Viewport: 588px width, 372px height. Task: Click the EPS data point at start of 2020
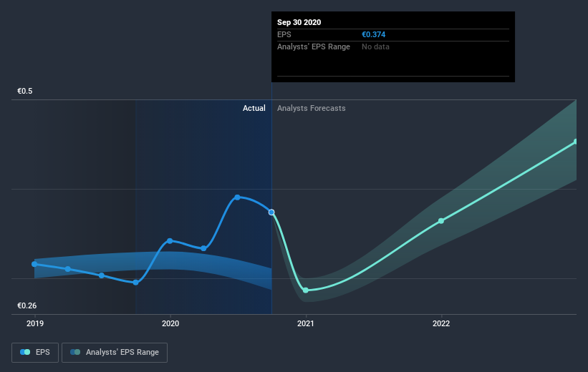[170, 241]
